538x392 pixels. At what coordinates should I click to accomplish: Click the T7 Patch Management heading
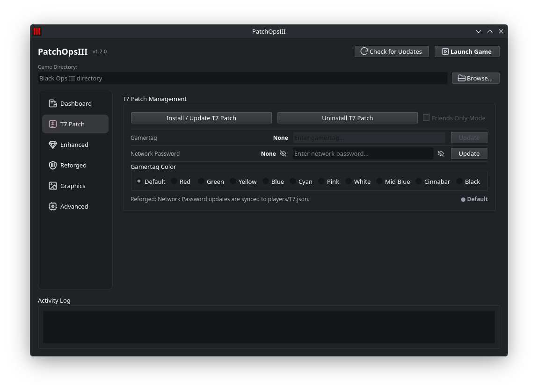click(154, 99)
